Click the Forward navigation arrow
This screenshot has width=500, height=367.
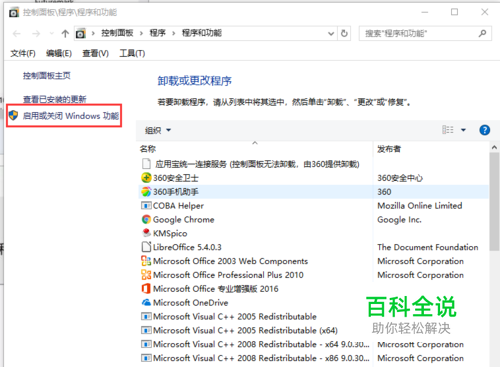point(36,33)
